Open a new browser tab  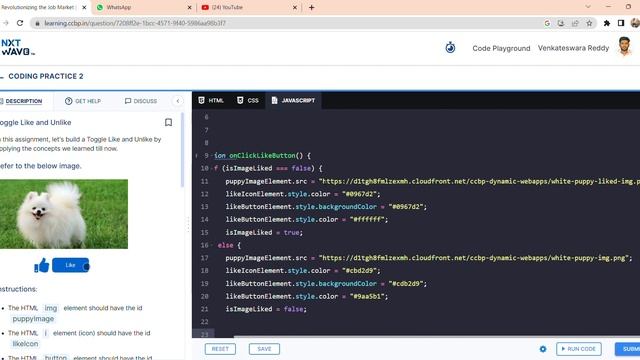pyautogui.click(x=311, y=7)
